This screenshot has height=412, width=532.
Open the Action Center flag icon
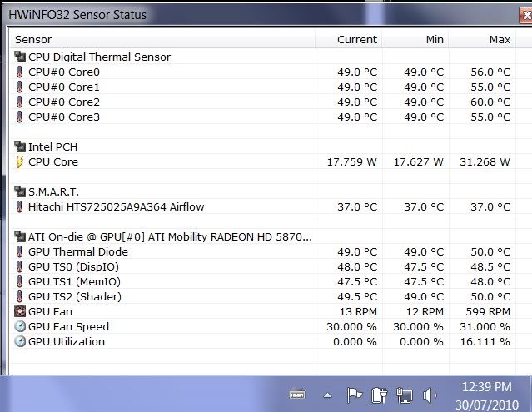click(x=354, y=395)
